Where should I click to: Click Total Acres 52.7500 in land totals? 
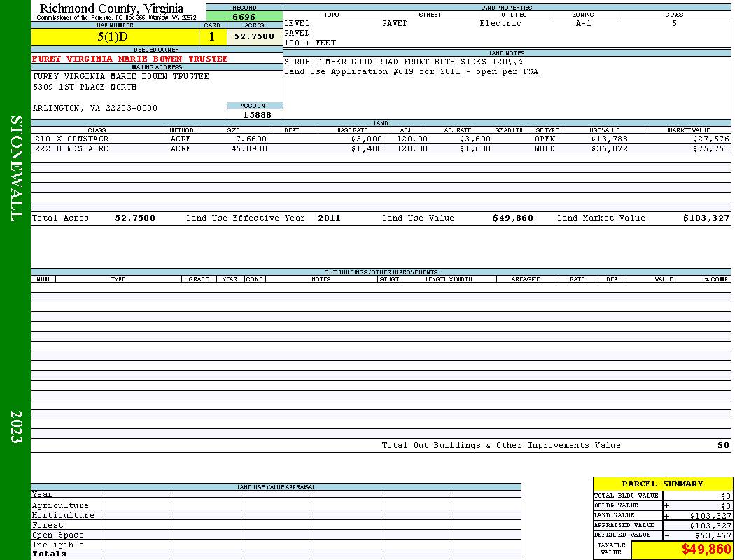pyautogui.click(x=135, y=218)
